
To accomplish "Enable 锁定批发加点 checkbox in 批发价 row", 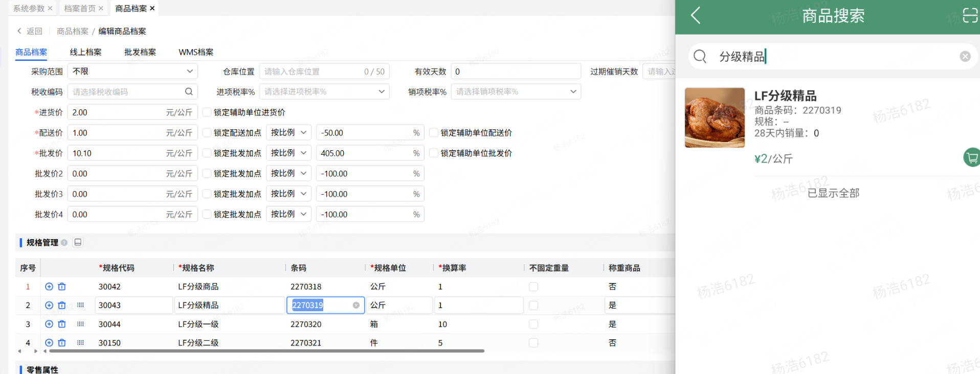I will pyautogui.click(x=207, y=153).
